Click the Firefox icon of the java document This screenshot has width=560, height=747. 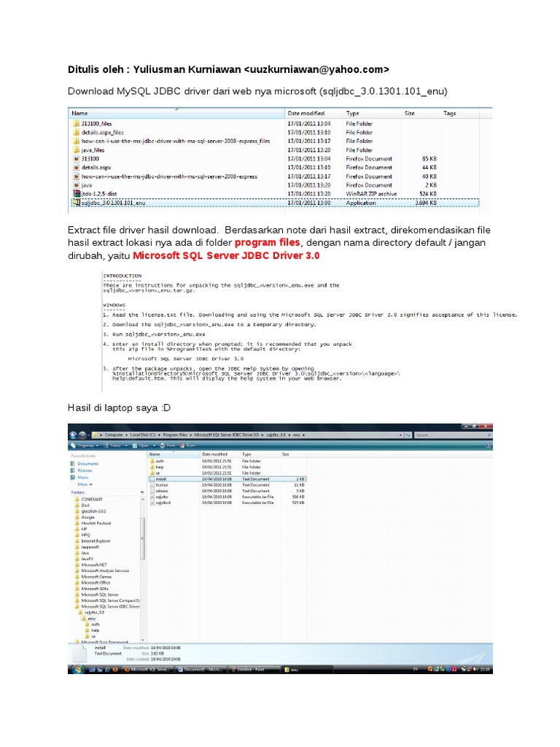pyautogui.click(x=76, y=185)
